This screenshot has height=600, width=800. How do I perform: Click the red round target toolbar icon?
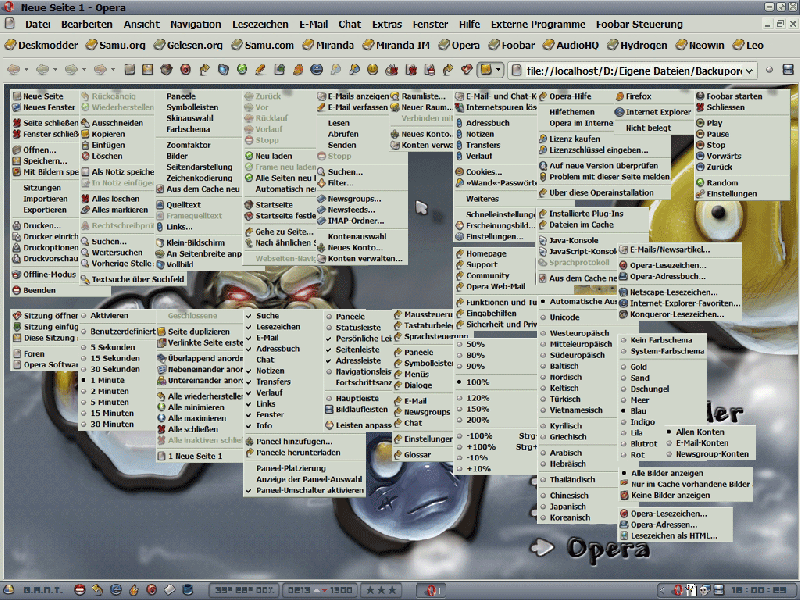click(x=185, y=69)
